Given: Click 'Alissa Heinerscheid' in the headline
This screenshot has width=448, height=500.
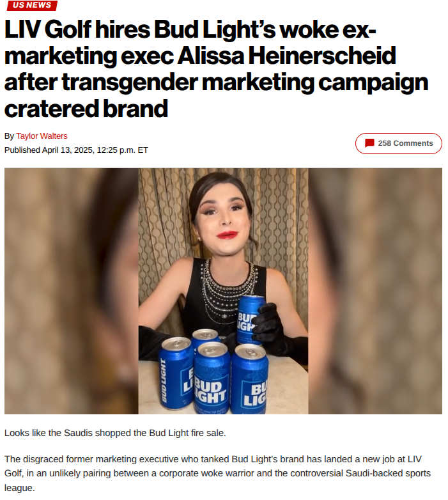Looking at the screenshot, I should pos(286,56).
